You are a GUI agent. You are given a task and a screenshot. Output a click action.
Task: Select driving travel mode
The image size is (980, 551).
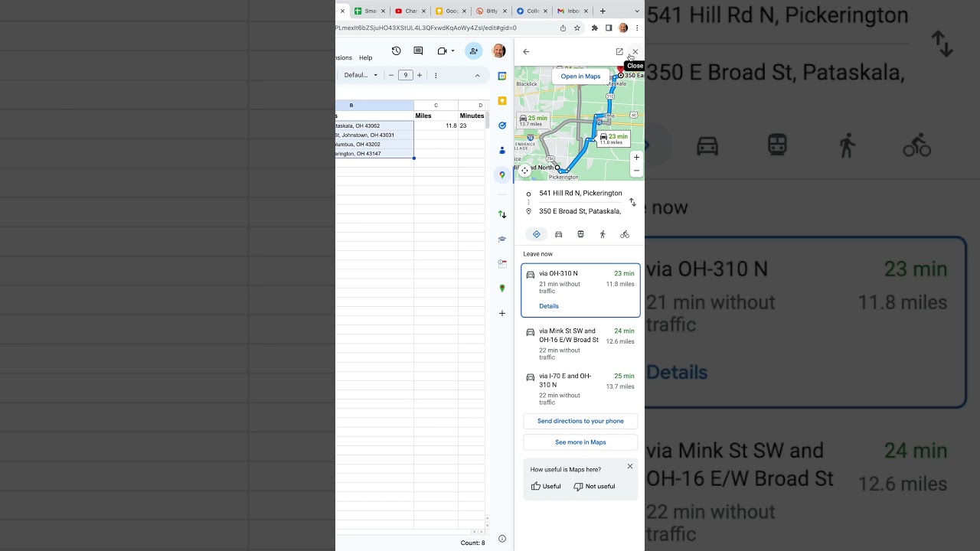click(559, 234)
